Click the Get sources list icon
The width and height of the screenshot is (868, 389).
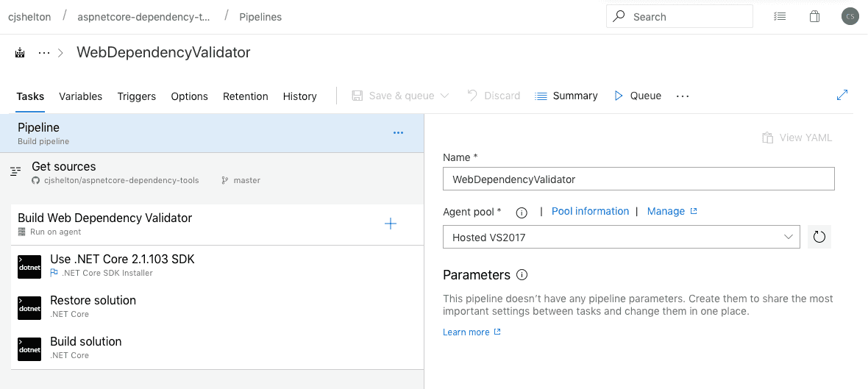click(x=15, y=171)
